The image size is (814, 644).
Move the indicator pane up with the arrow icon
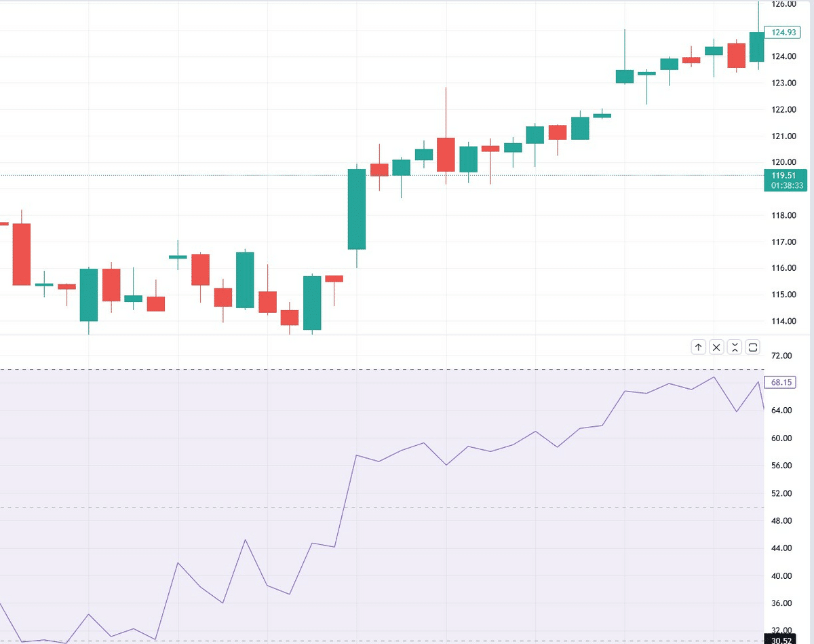pos(699,347)
